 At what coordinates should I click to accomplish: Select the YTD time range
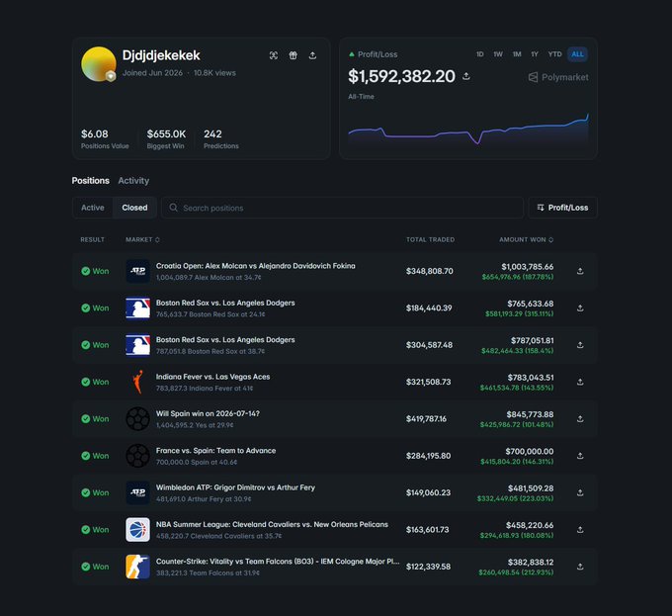(554, 54)
